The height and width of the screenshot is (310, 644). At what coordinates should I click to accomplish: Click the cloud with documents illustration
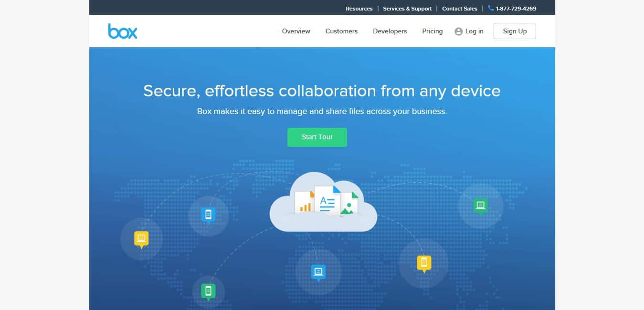click(x=323, y=202)
